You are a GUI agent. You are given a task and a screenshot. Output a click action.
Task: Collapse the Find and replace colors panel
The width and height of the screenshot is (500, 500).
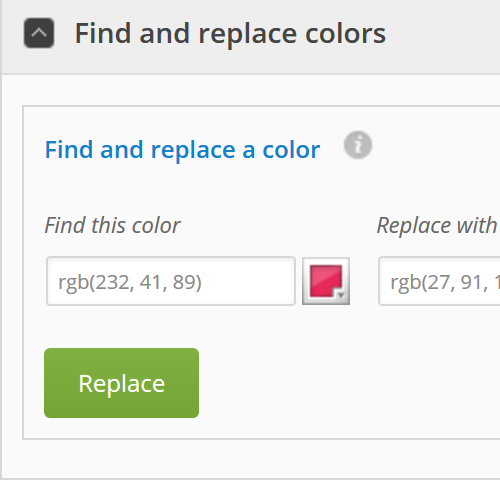[39, 33]
